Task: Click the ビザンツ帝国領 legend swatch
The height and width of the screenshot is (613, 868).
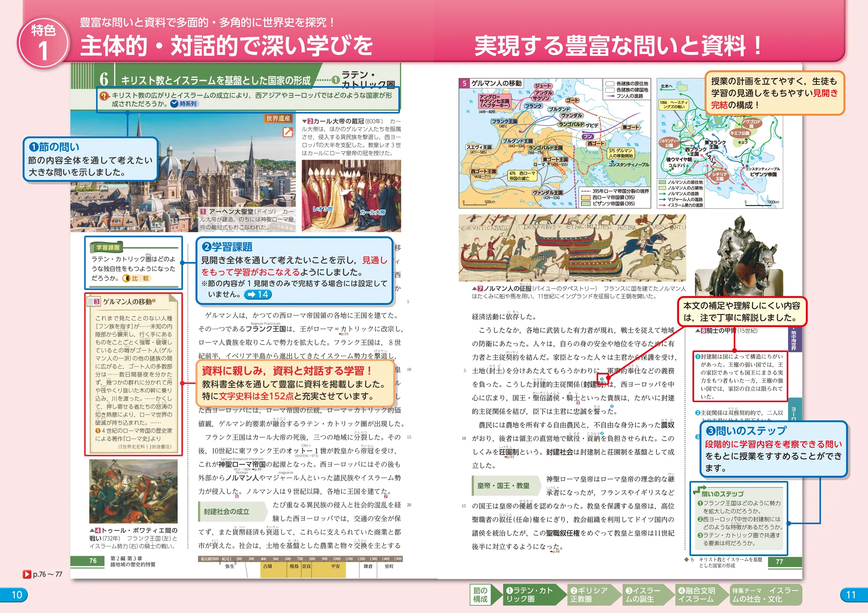Action: [586, 204]
